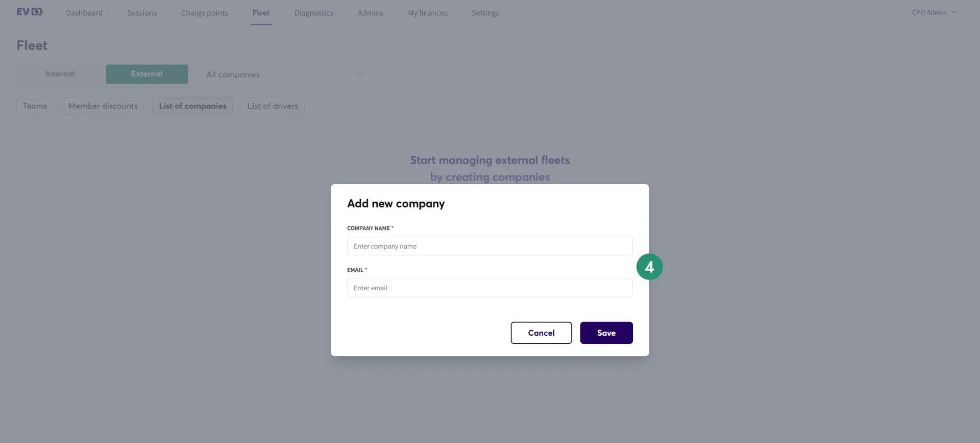Open the Sessions page
The width and height of the screenshot is (980, 443).
(x=142, y=13)
